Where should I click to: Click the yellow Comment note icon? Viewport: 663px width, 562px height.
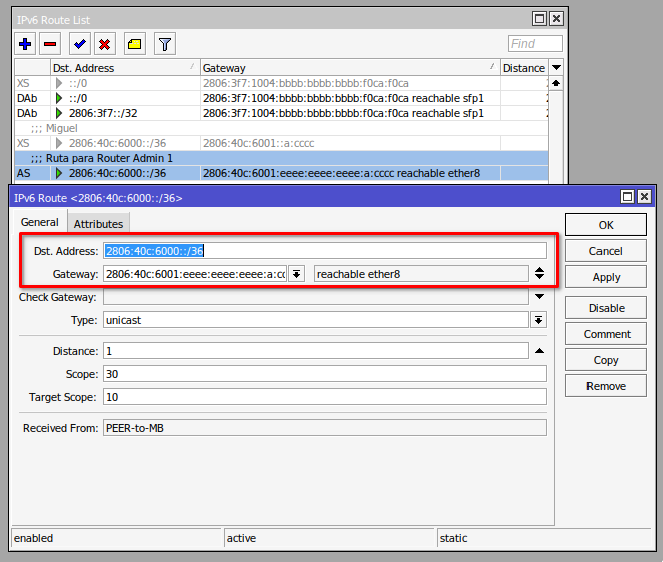[x=135, y=44]
